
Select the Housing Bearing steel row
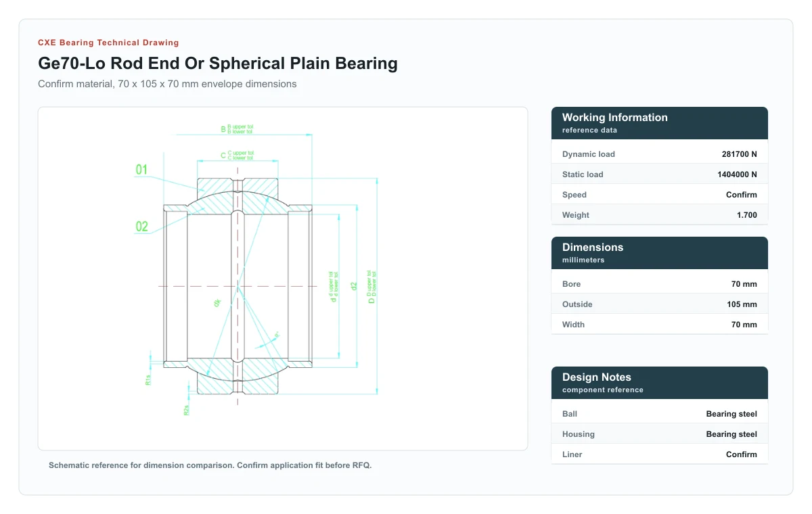pos(660,434)
